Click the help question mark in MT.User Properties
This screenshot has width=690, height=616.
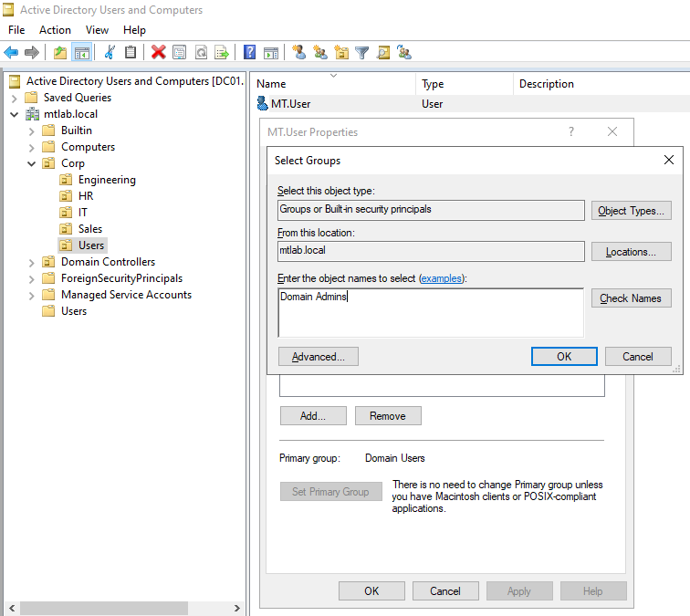click(571, 131)
